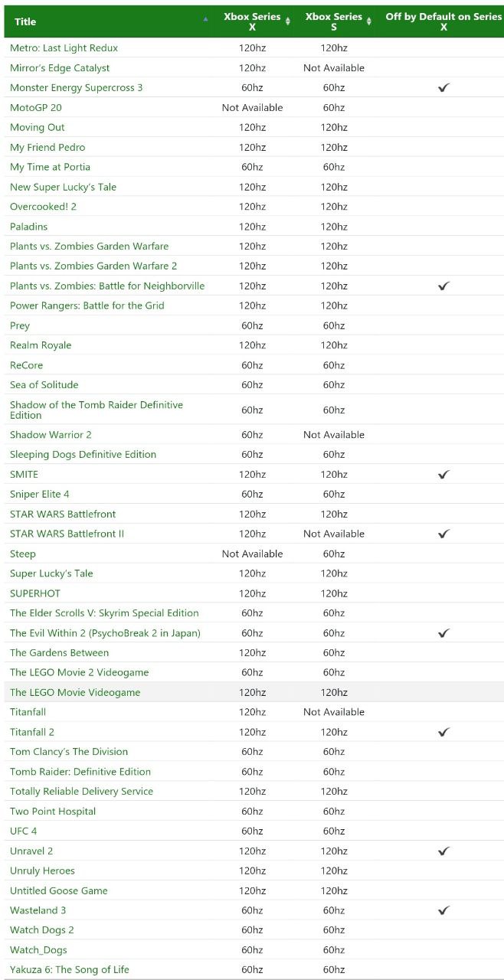
Task: Click the Xbox Series X sort arrows
Action: (288, 21)
